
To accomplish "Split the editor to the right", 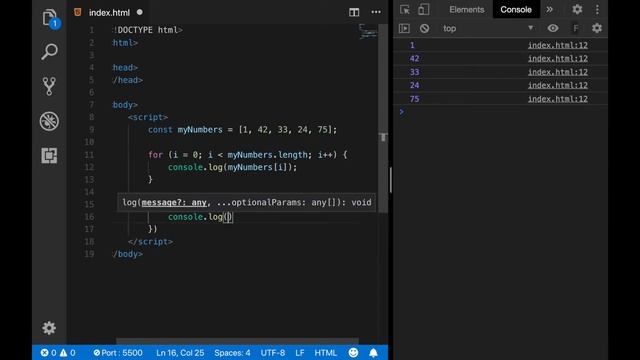I will (354, 12).
